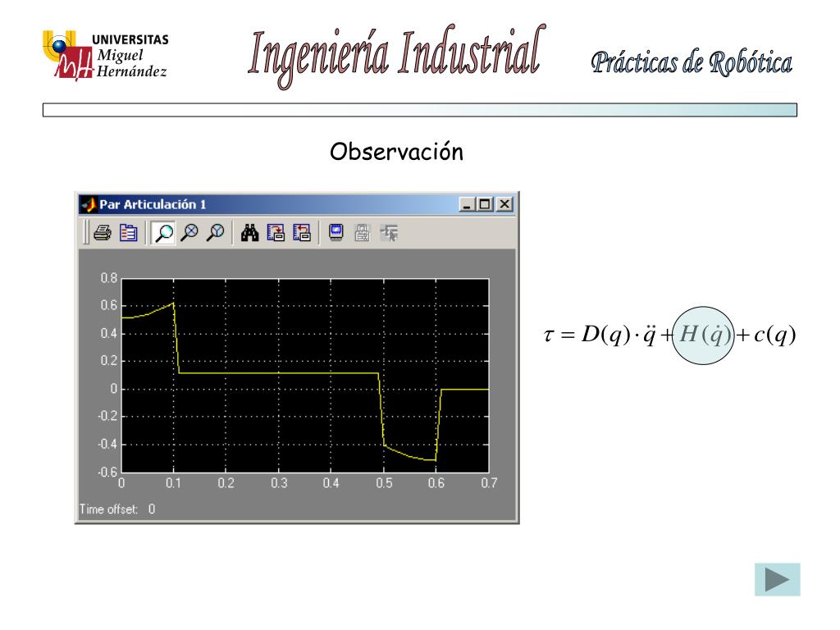Image resolution: width=840 pixels, height=630 pixels.
Task: Click the 0.3 x-axis label
Action: tap(279, 483)
